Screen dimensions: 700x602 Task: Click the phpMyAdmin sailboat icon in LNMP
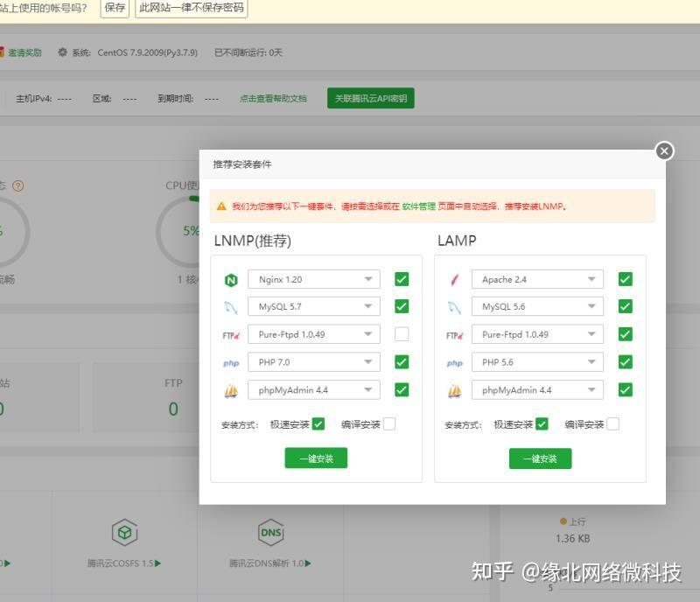tap(231, 391)
